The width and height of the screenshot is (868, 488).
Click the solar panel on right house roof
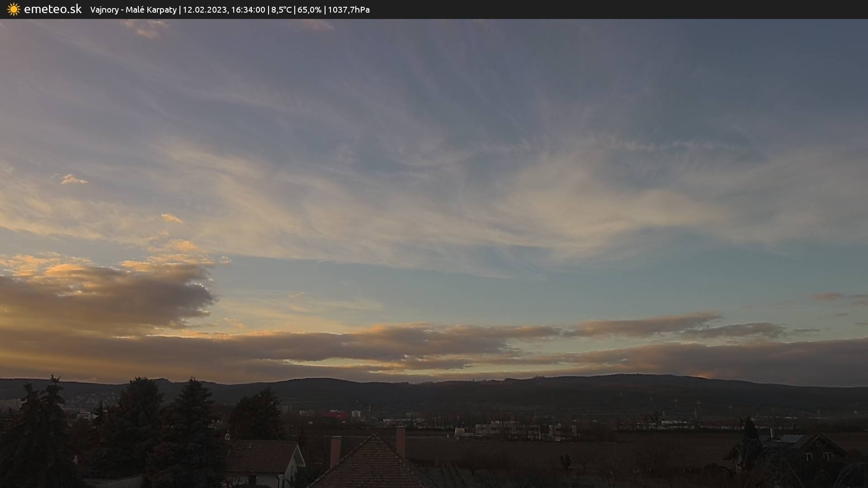pos(791,439)
